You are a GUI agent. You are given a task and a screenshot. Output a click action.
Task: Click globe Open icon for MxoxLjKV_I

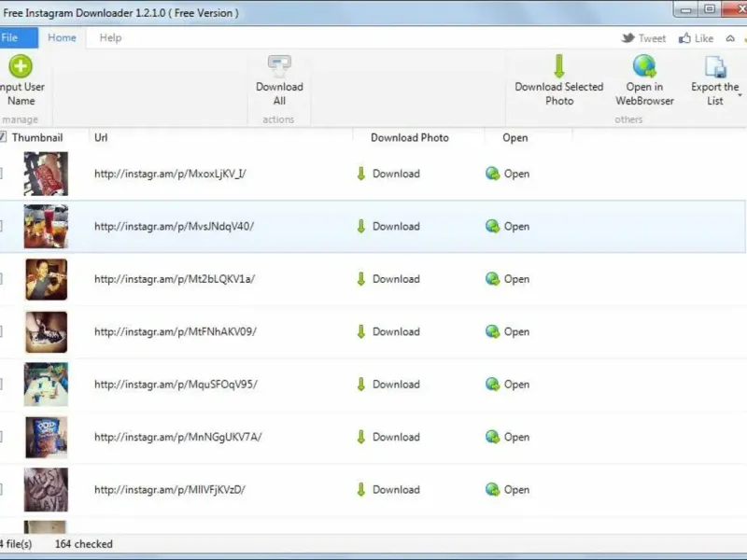coord(493,174)
